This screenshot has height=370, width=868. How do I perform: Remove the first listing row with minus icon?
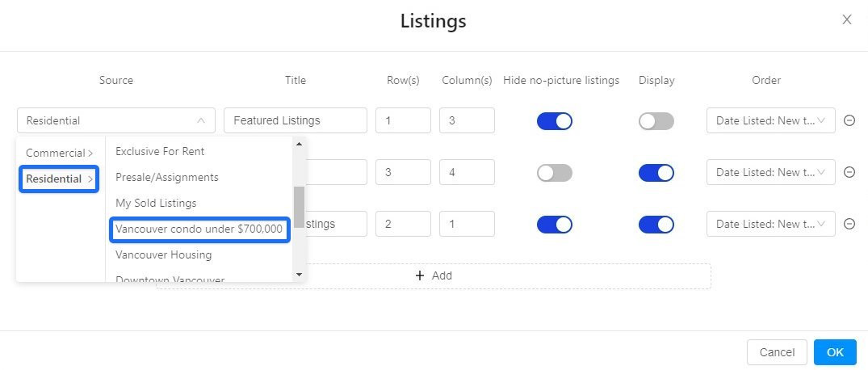point(849,120)
